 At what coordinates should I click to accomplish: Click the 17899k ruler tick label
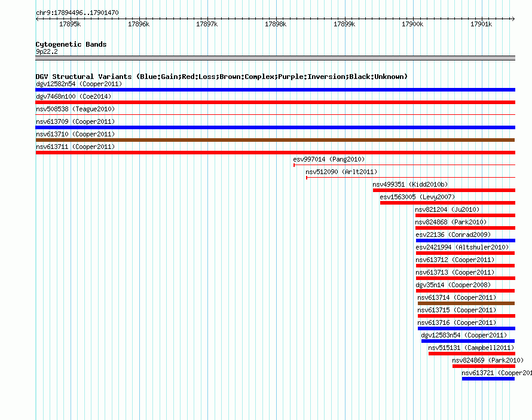coord(344,24)
